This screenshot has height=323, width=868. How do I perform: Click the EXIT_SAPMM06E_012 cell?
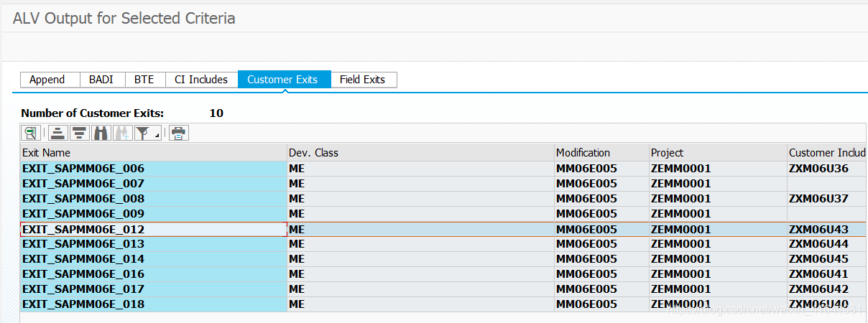(153, 230)
